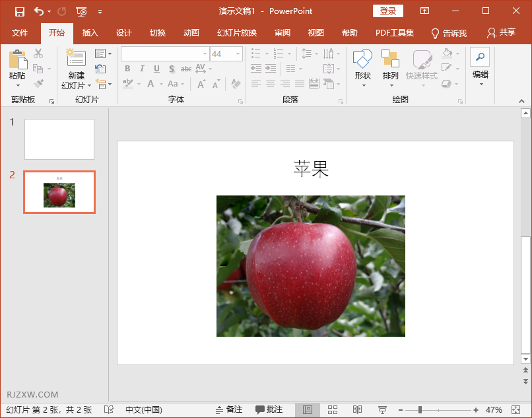
Task: Toggle bulleted list formatting
Action: [x=256, y=53]
